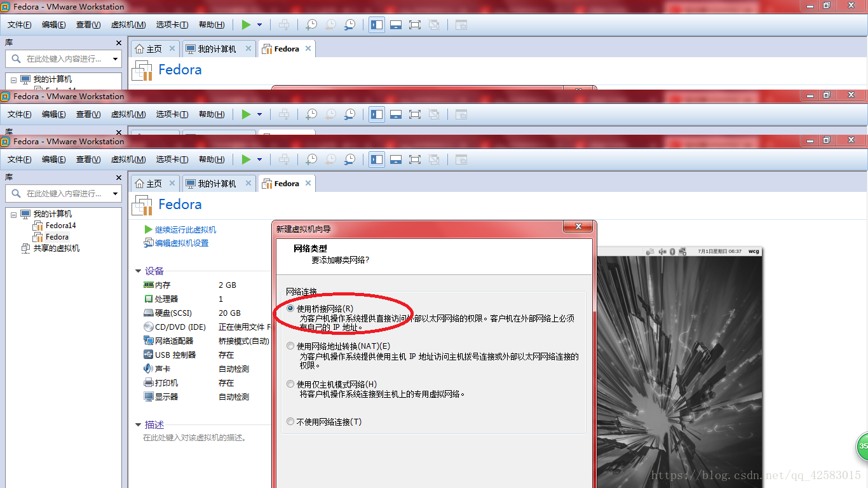Open snapshot manager icon in frontmost window toolbar

tap(350, 159)
